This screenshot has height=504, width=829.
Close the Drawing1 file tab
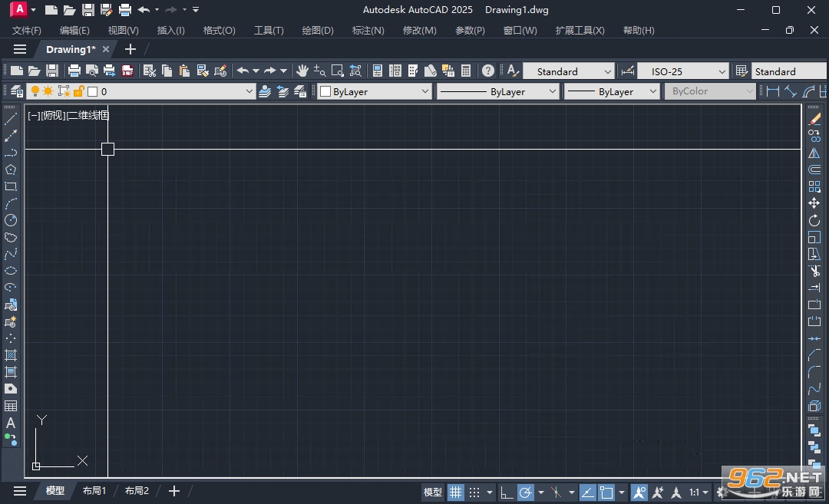coord(106,49)
